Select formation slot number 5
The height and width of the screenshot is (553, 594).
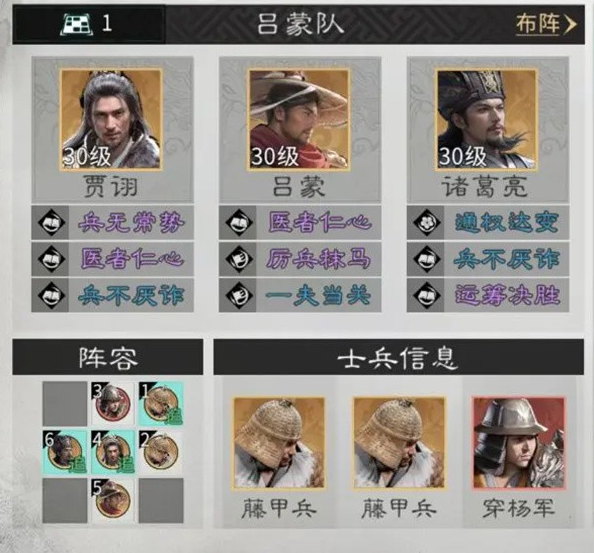click(x=113, y=501)
